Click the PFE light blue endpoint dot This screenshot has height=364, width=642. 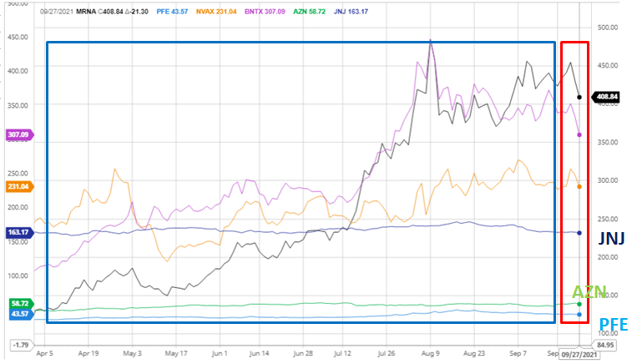pos(579,315)
